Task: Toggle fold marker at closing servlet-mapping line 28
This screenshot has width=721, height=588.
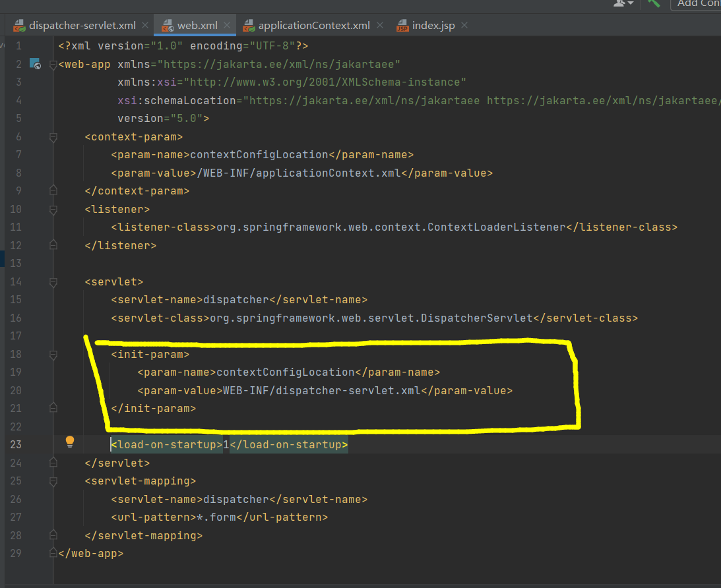Action: pyautogui.click(x=53, y=536)
